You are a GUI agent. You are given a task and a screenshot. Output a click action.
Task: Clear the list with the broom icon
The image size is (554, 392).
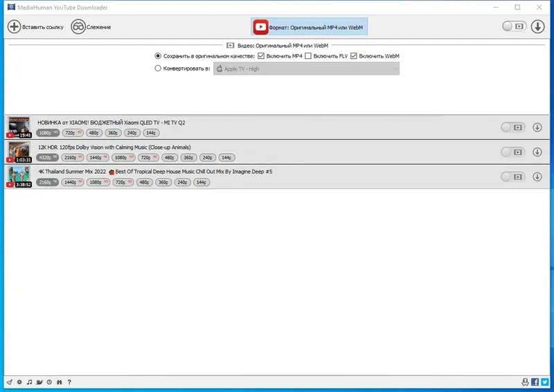click(x=10, y=382)
